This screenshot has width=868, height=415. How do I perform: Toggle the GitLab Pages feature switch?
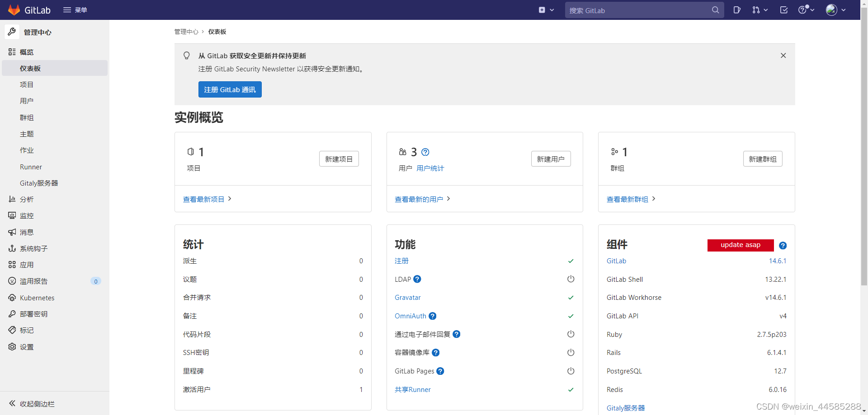(x=571, y=371)
